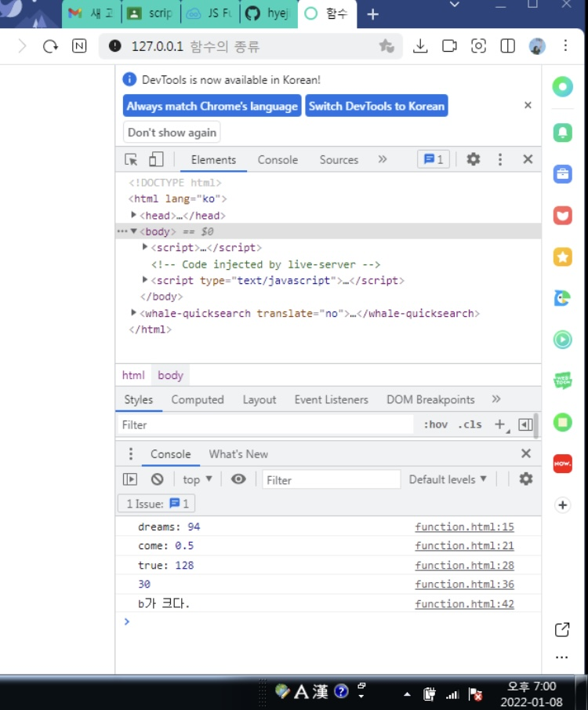
Task: Open DevTools settings gear icon
Action: coord(474,159)
